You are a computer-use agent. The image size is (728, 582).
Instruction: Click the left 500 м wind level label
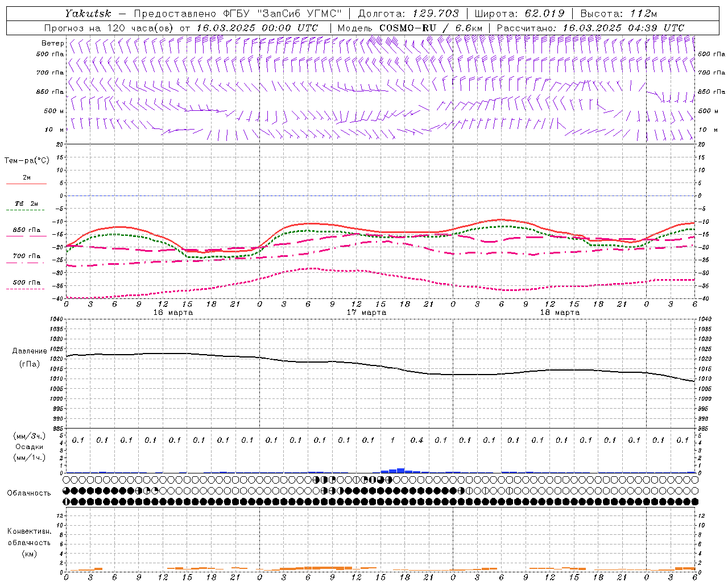pyautogui.click(x=54, y=111)
